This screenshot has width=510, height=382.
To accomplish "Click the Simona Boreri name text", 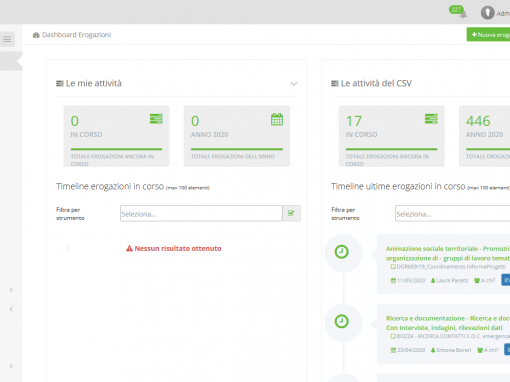I will (x=453, y=350).
